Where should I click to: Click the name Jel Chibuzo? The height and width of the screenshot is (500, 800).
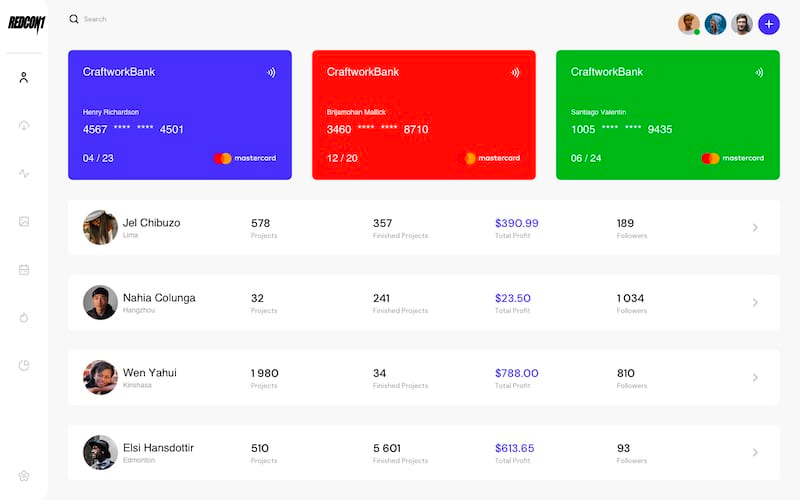pyautogui.click(x=152, y=223)
